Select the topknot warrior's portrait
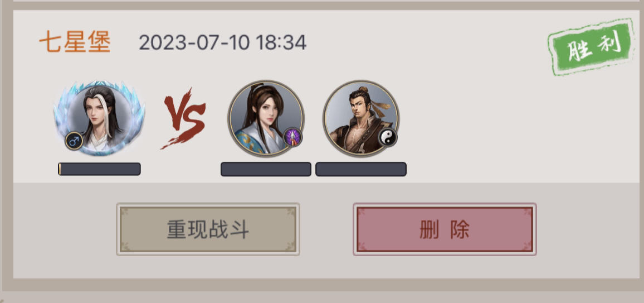This screenshot has height=303, width=644. (x=361, y=118)
